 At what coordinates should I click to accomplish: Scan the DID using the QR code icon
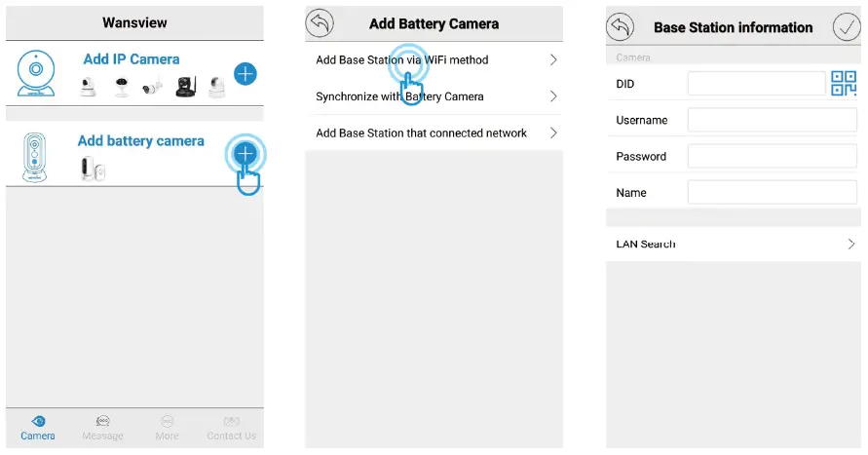[x=843, y=84]
